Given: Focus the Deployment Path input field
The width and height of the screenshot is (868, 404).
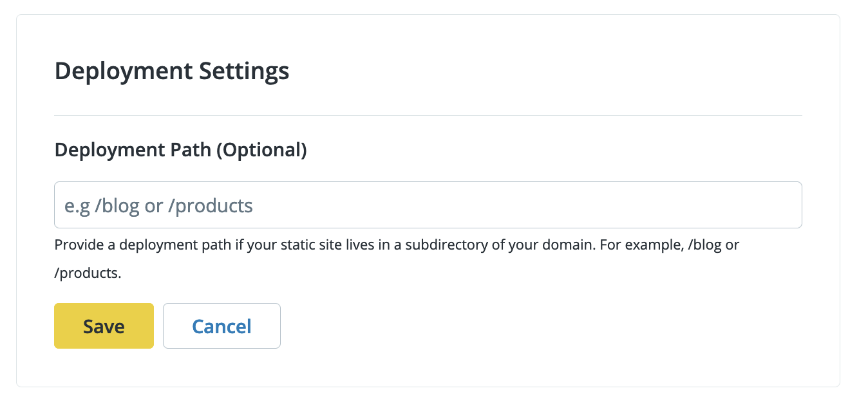Looking at the screenshot, I should coord(428,205).
